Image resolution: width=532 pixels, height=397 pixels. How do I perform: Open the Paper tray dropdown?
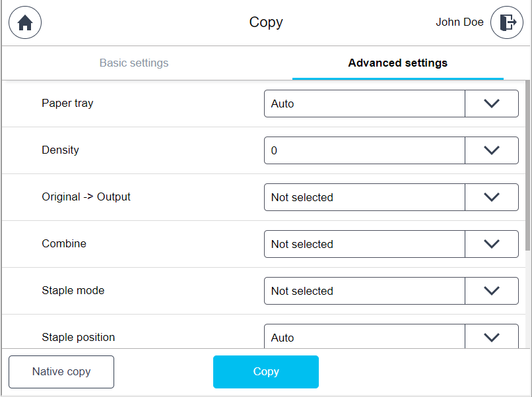click(x=492, y=103)
